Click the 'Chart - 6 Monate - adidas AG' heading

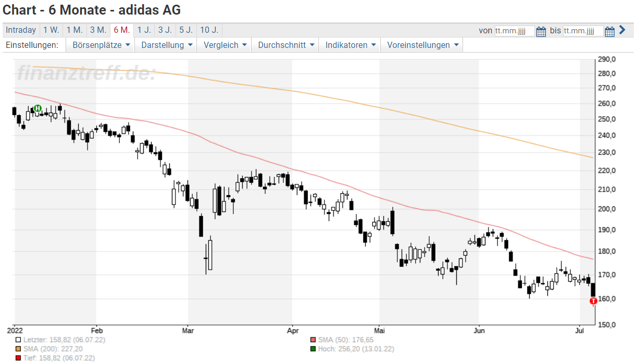coord(92,9)
